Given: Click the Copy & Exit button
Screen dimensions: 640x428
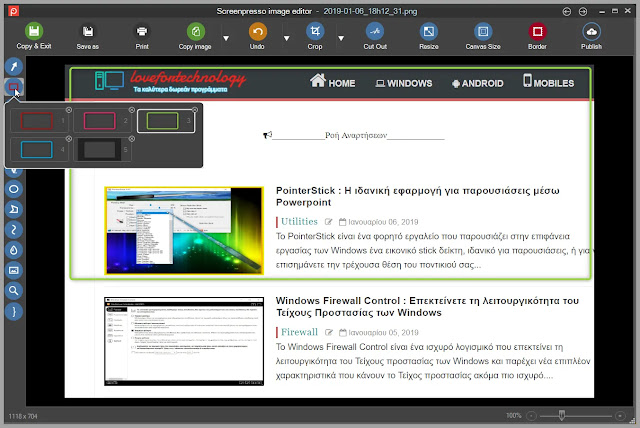Looking at the screenshot, I should (x=34, y=36).
